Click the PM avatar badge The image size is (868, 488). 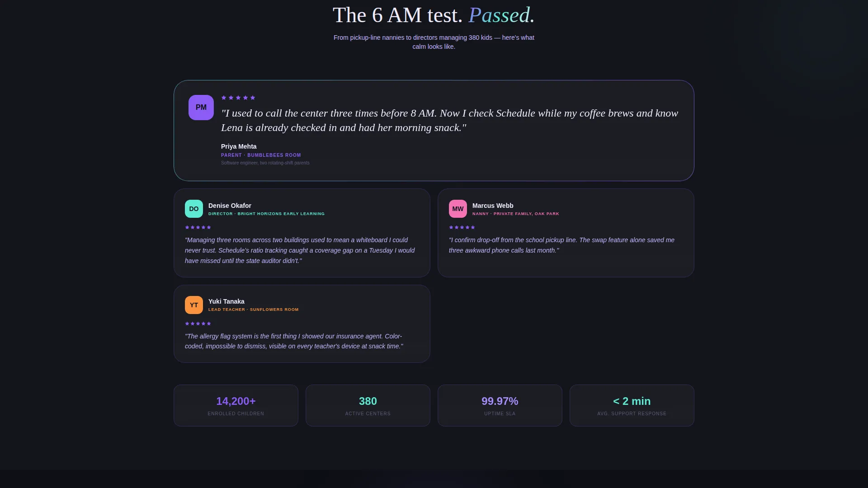201,108
